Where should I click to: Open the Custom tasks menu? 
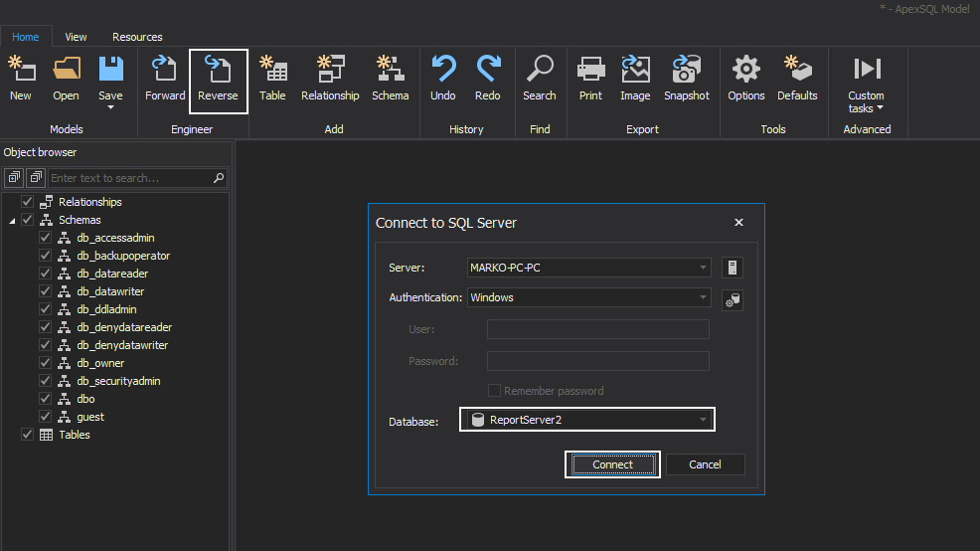coord(867,86)
